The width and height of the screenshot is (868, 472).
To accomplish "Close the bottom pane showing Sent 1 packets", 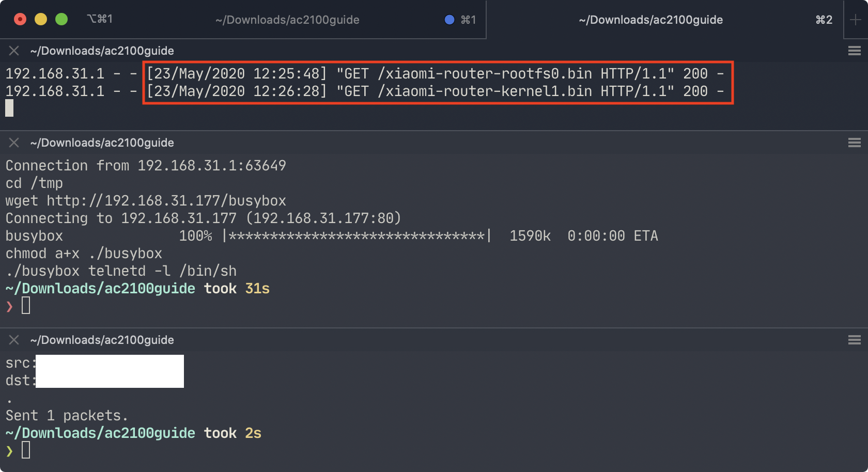I will pyautogui.click(x=14, y=340).
